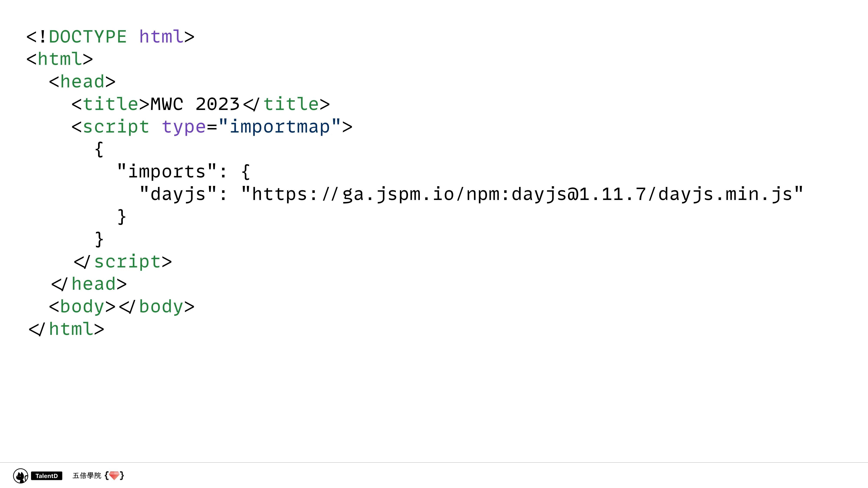868x488 pixels.
Task: Click the DOCTYPE keyword in line one
Action: [x=88, y=36]
